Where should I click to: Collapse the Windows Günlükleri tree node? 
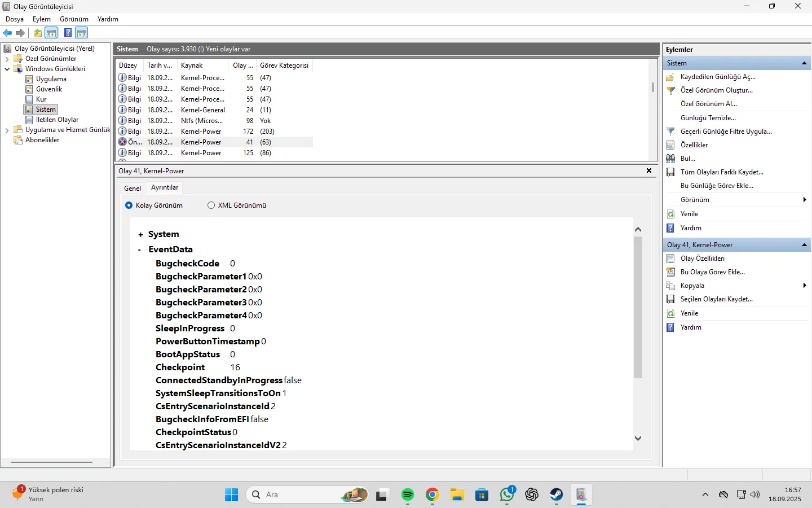click(7, 69)
